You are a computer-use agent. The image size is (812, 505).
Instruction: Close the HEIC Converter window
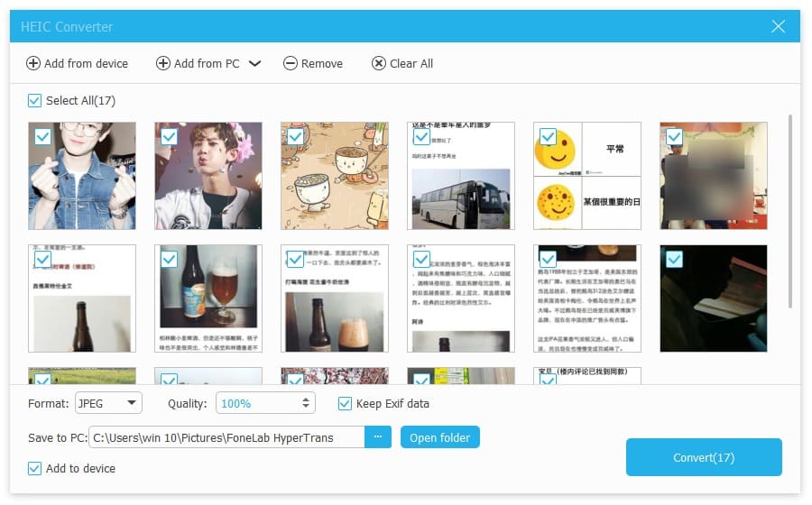coord(778,26)
